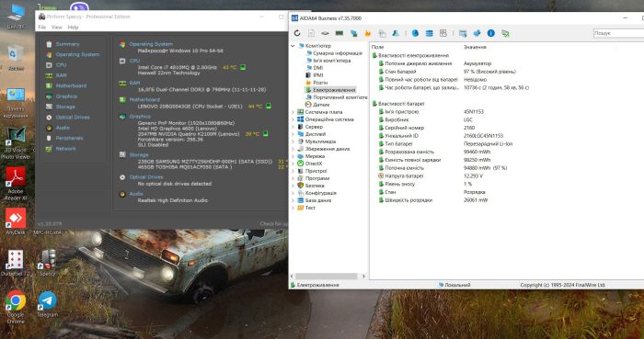
Task: Open the Telegram desktop shortcut
Action: pos(47,304)
